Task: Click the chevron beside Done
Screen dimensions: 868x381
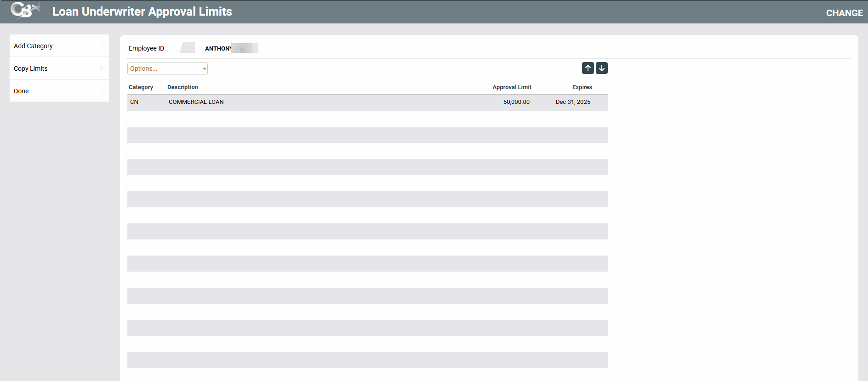Action: point(102,91)
